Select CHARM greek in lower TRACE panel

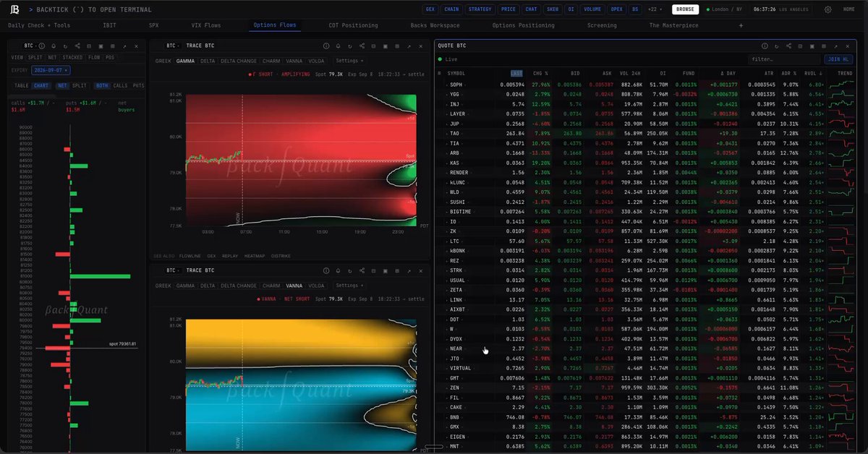271,286
